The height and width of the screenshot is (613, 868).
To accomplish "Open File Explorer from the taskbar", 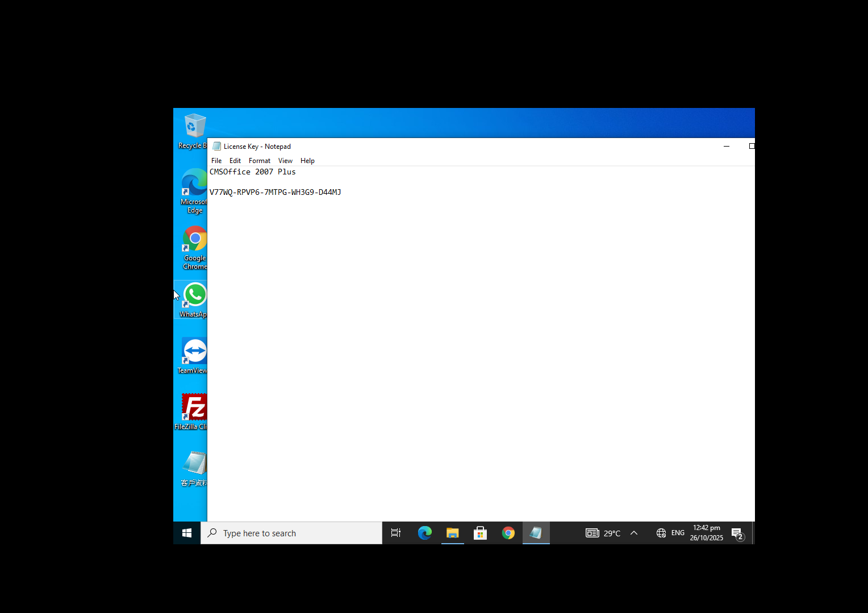I will (452, 533).
